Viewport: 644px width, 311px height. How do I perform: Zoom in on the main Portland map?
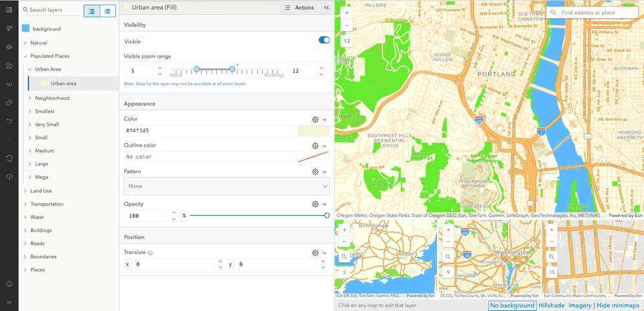[x=347, y=13]
